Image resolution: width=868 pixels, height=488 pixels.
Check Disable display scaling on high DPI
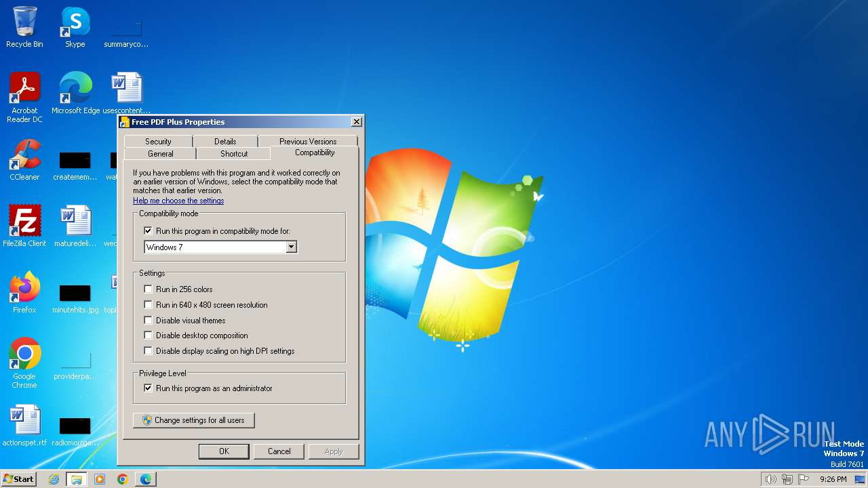pos(148,351)
